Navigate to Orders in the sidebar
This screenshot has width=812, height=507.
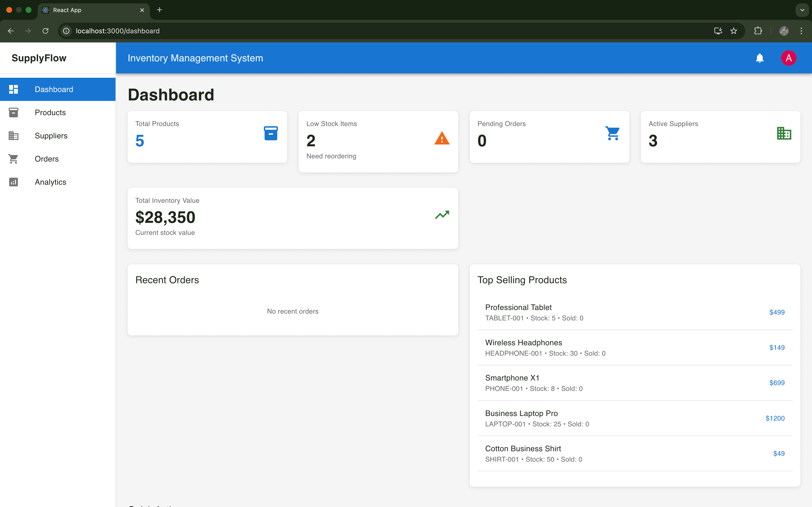click(x=47, y=159)
